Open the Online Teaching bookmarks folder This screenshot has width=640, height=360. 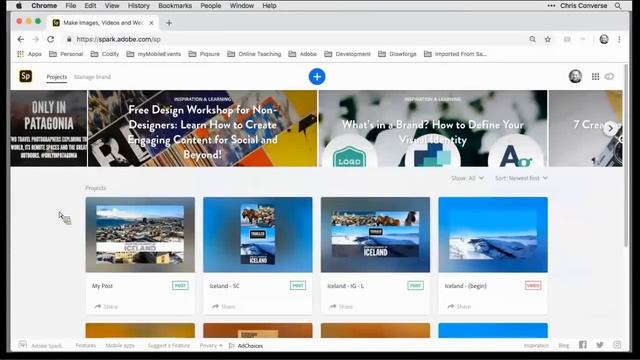pos(254,54)
